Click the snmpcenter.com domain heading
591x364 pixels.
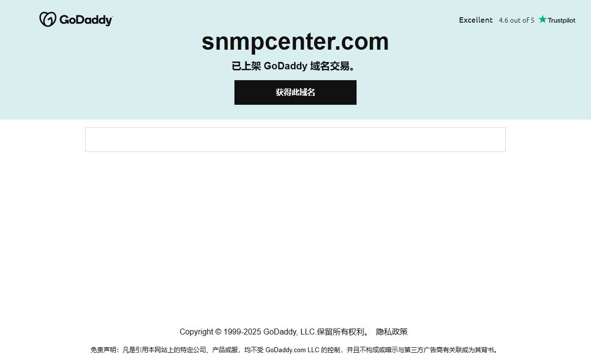coord(295,41)
